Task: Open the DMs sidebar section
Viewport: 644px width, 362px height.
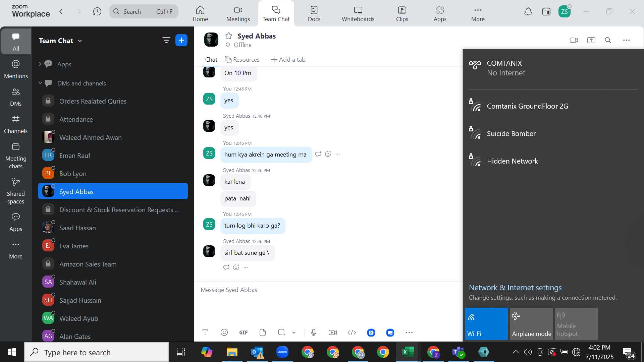Action: click(x=16, y=97)
